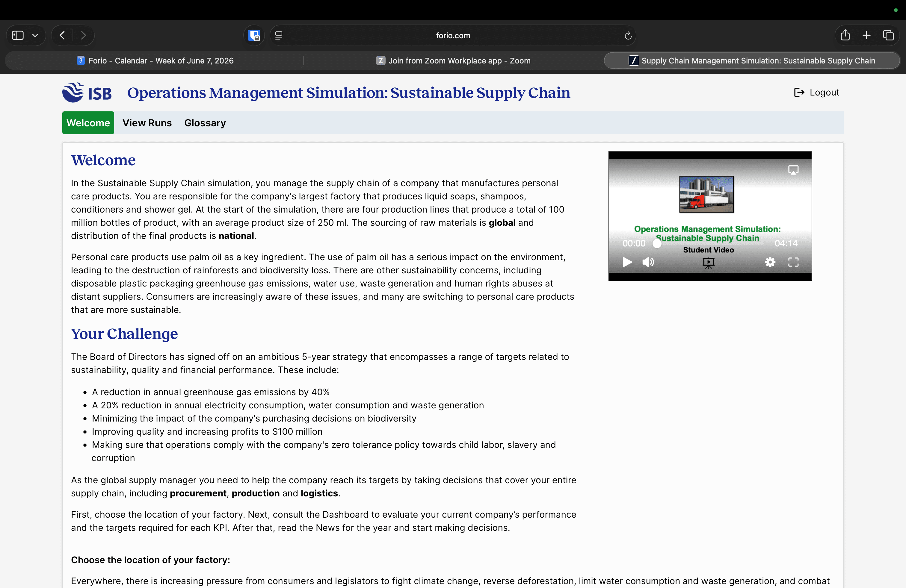The width and height of the screenshot is (906, 588).
Task: Open a new tab with plus icon
Action: [x=866, y=35]
